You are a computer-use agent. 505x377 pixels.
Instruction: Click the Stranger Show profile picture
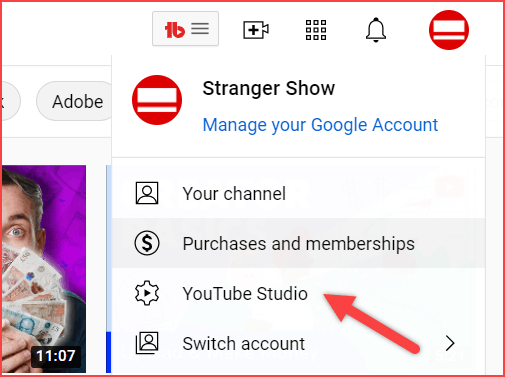[157, 100]
